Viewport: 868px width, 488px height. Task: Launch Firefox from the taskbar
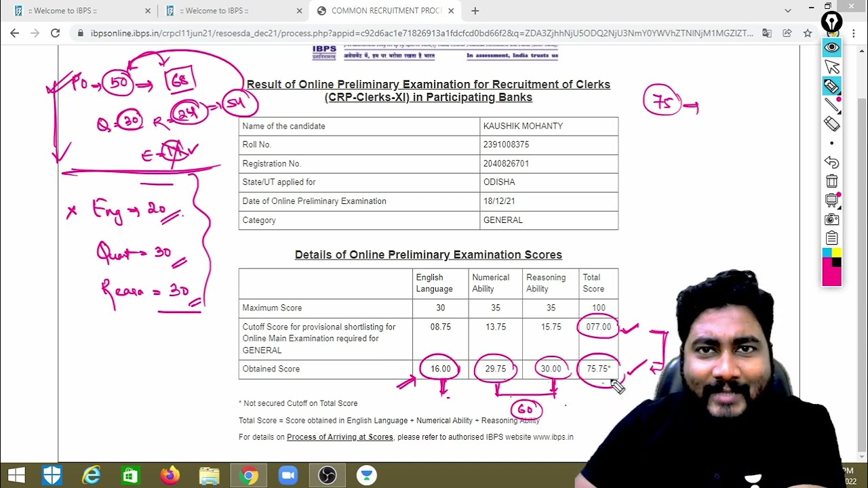(170, 475)
